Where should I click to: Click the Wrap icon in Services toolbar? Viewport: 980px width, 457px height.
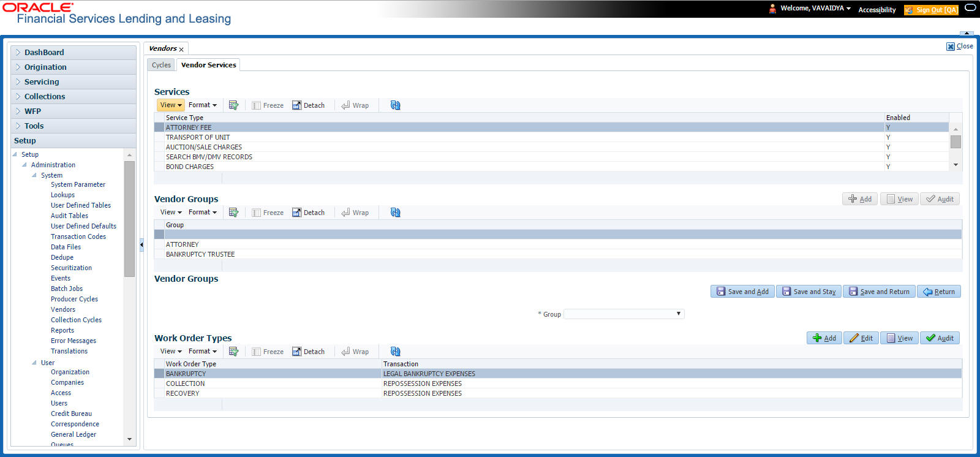[355, 105]
